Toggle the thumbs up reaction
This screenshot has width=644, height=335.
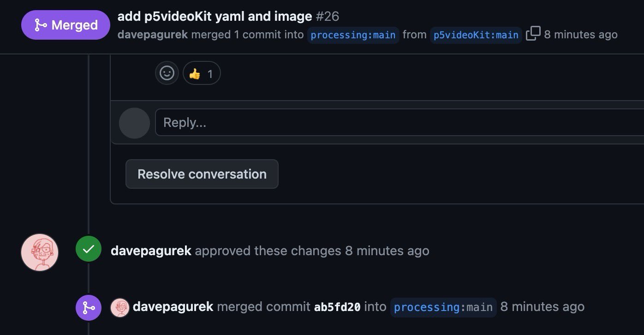tap(202, 73)
